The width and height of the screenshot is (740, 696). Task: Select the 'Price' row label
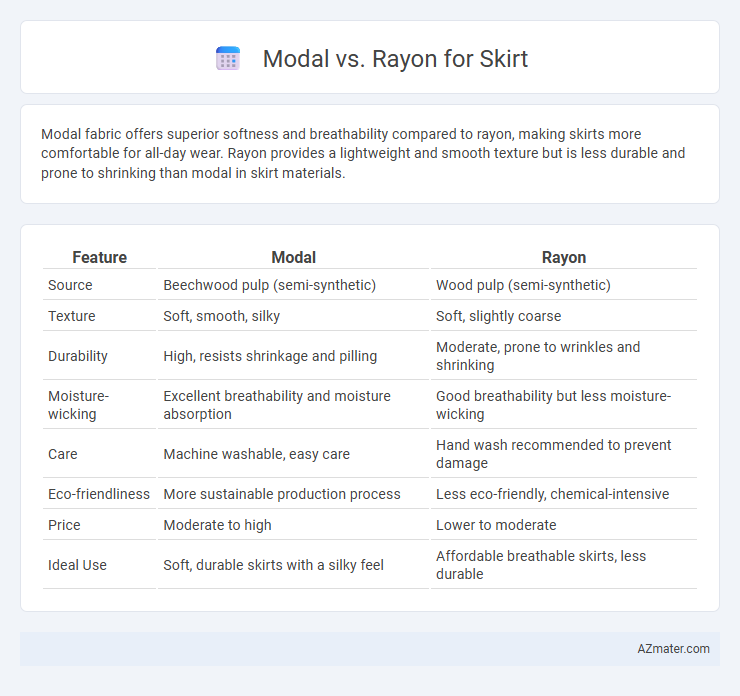pos(64,525)
